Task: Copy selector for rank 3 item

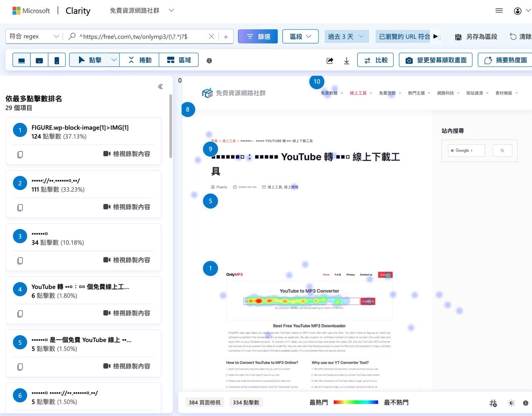Action: [20, 261]
